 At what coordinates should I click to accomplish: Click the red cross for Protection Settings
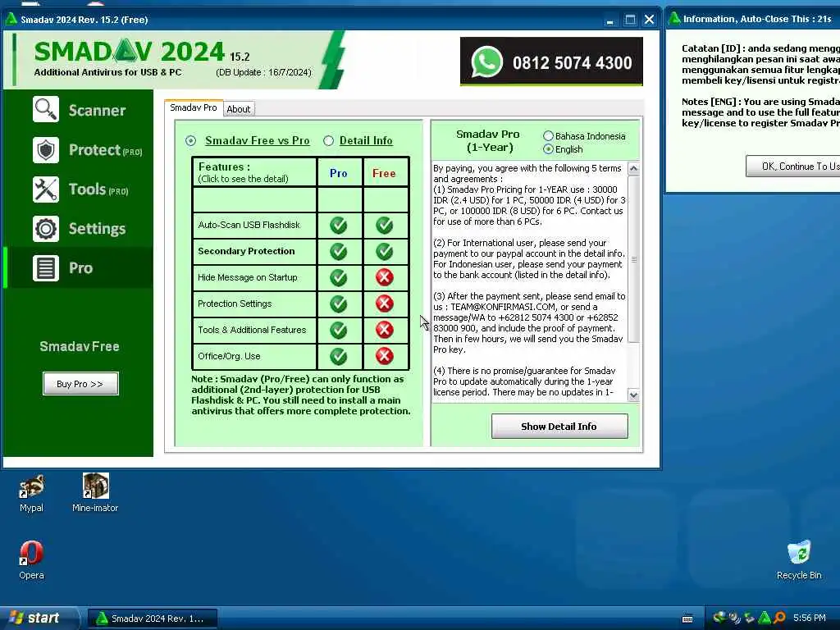point(385,304)
